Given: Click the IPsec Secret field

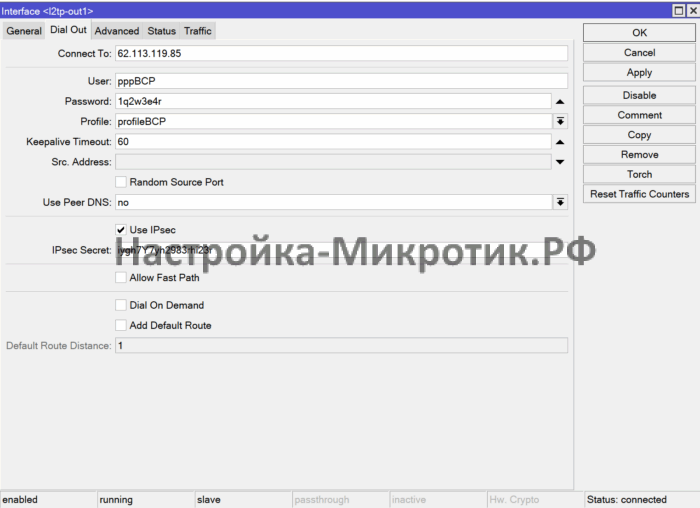Looking at the screenshot, I should point(342,250).
